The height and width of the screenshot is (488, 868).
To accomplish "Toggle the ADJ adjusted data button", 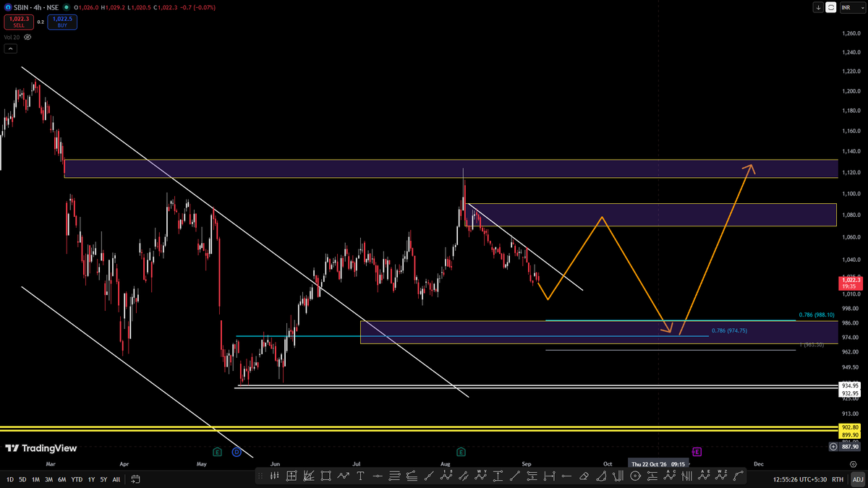I will (858, 479).
